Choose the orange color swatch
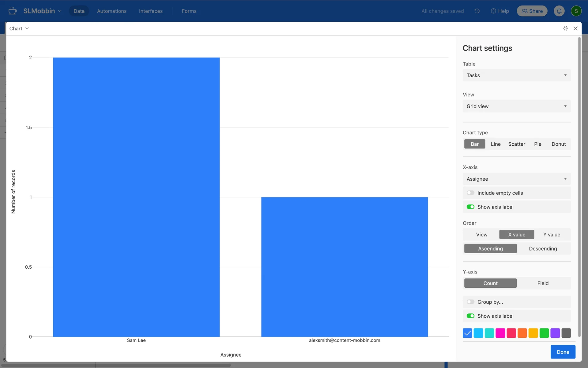Viewport: 588px width, 368px height. 522,333
